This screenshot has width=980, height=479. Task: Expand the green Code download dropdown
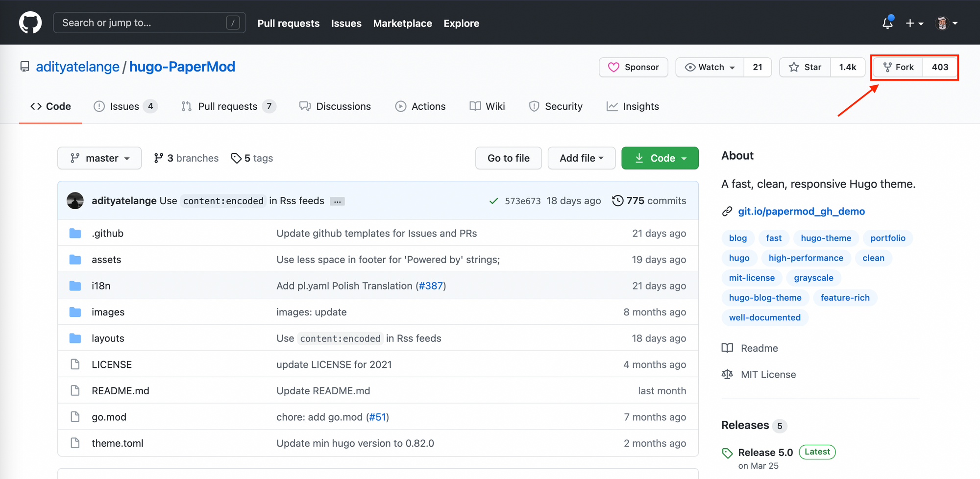click(x=660, y=158)
